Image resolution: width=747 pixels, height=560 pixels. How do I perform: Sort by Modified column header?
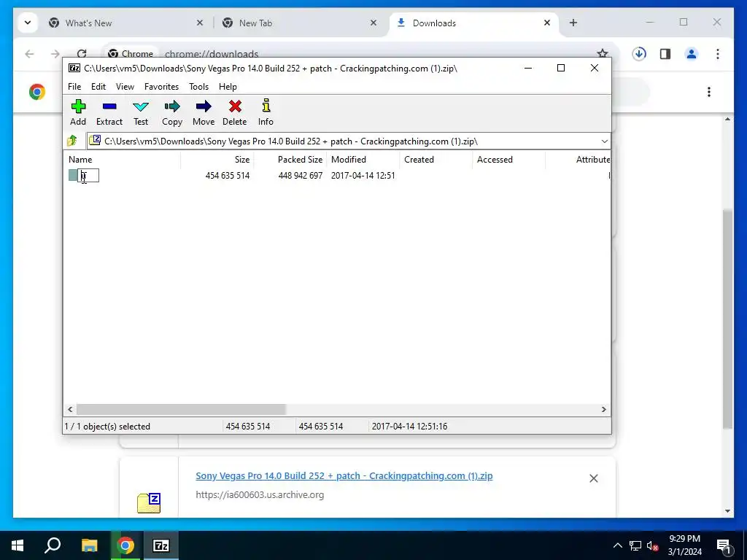click(x=363, y=160)
